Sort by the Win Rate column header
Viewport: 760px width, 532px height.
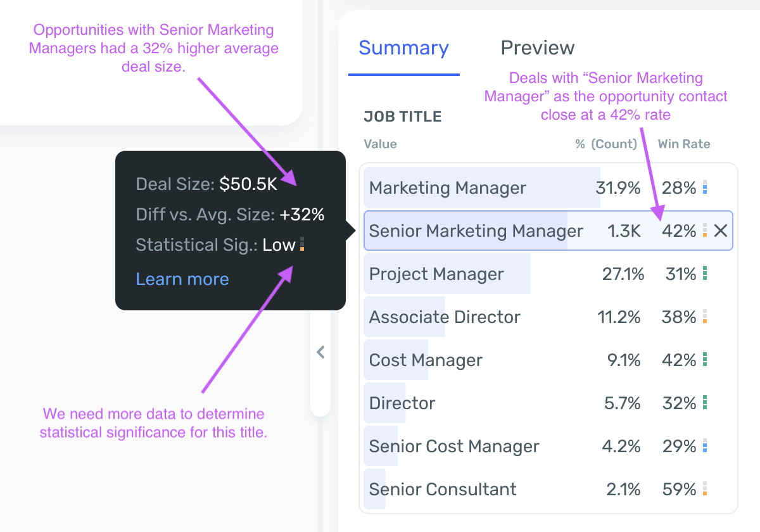tap(684, 144)
